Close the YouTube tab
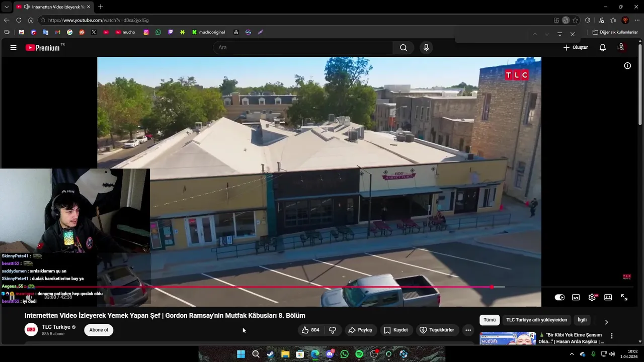The image size is (644, 362). pyautogui.click(x=89, y=7)
